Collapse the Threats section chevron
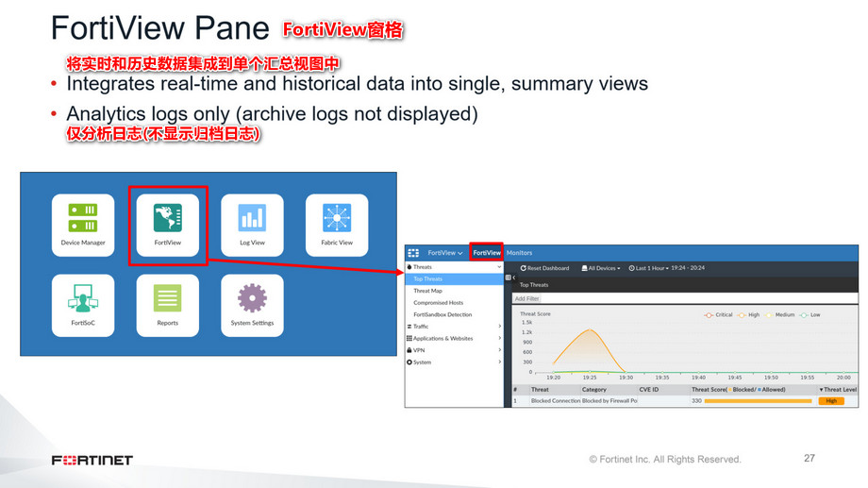Screen dimensions: 868x488 click(x=499, y=267)
